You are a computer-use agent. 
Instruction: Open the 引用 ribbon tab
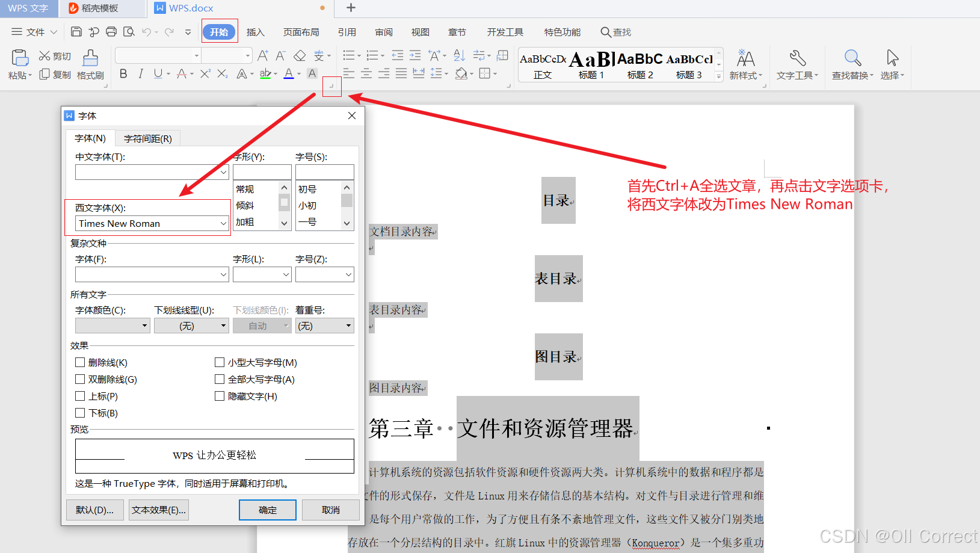(x=347, y=32)
